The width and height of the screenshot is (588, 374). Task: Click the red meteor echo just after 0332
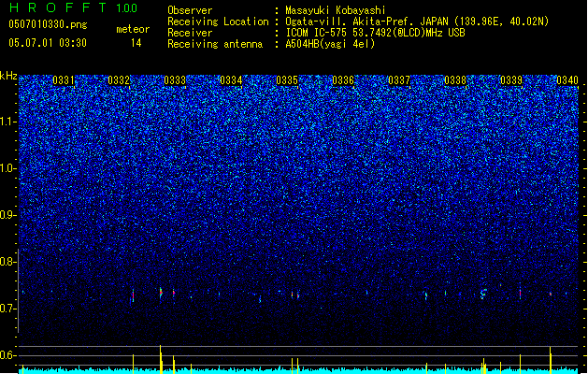click(133, 295)
